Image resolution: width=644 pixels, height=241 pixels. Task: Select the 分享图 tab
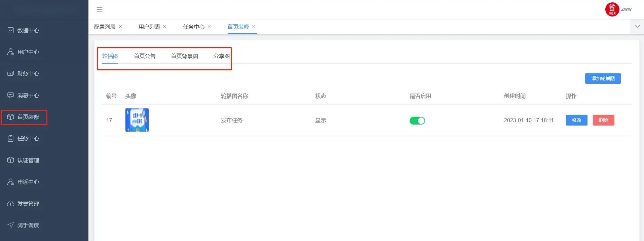[221, 56]
